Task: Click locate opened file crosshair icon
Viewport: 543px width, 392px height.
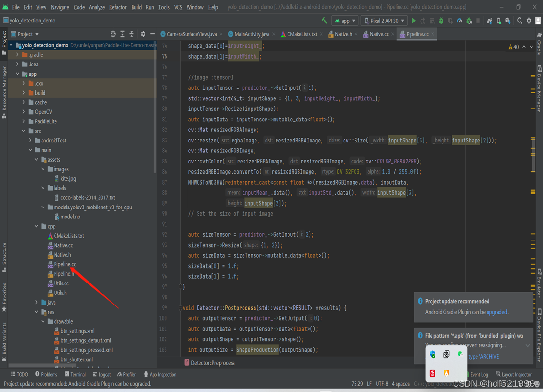Action: [x=113, y=34]
